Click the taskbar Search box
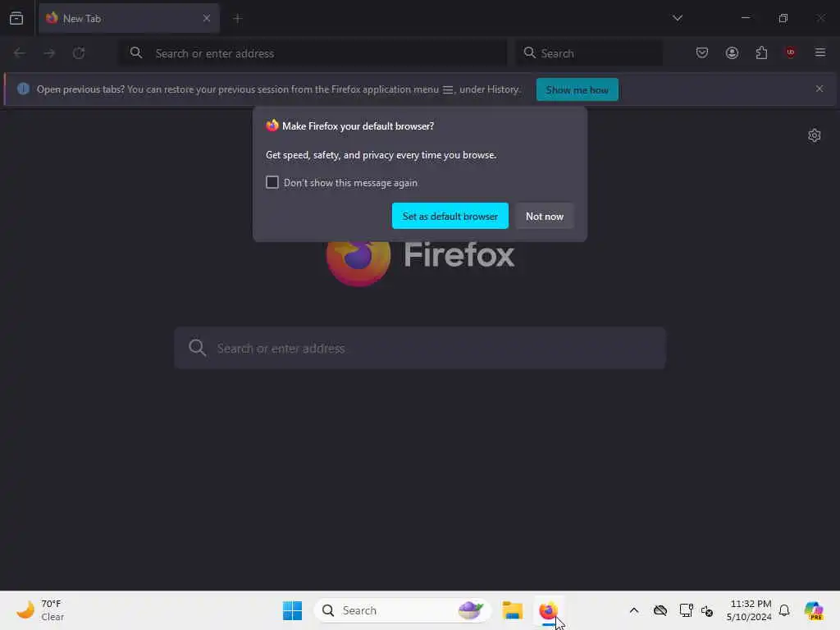Screen dimensions: 840x630 click(x=402, y=610)
